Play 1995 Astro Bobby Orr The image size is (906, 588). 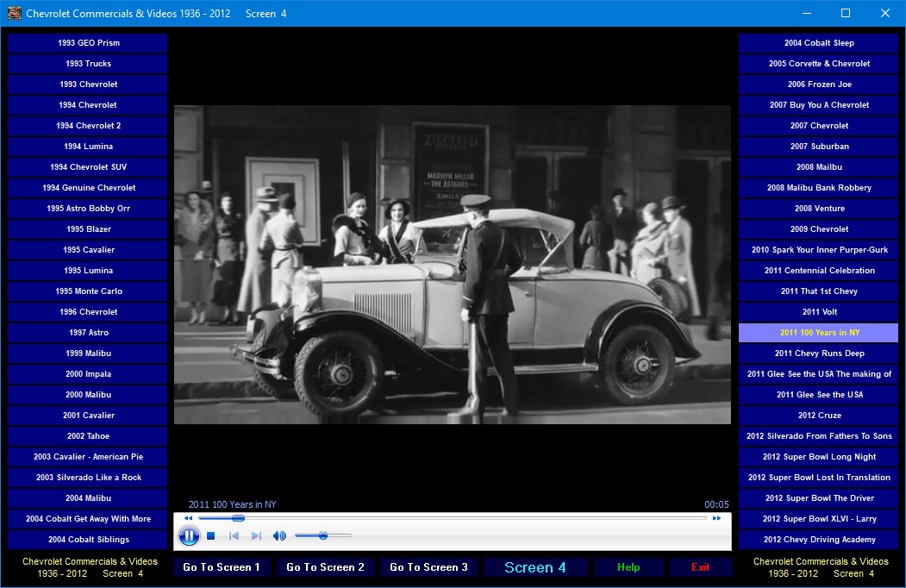88,208
